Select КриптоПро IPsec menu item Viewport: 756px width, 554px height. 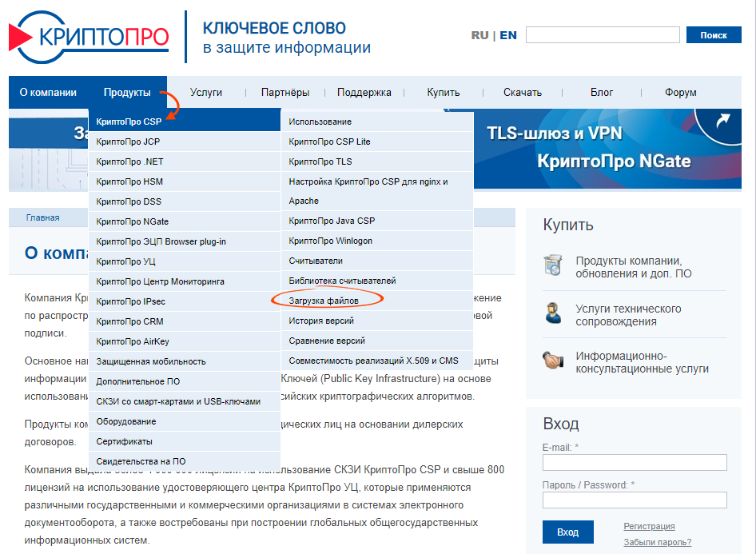pyautogui.click(x=185, y=302)
